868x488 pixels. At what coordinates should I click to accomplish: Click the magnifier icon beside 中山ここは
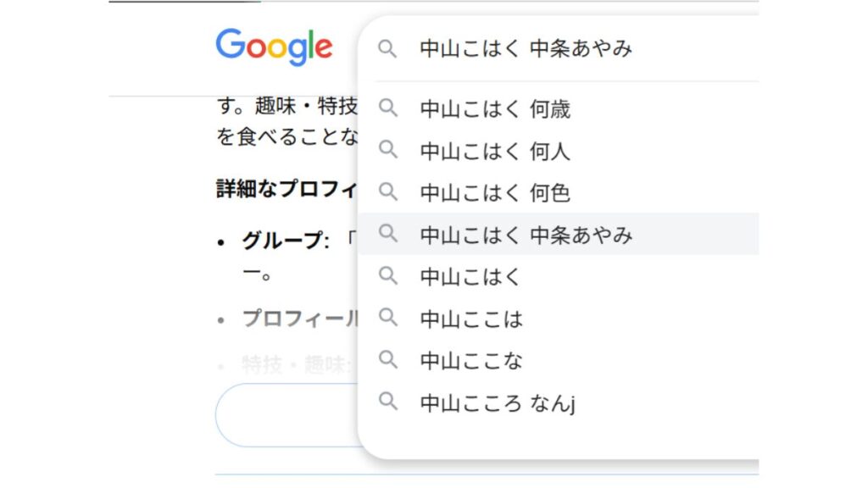[x=387, y=319]
